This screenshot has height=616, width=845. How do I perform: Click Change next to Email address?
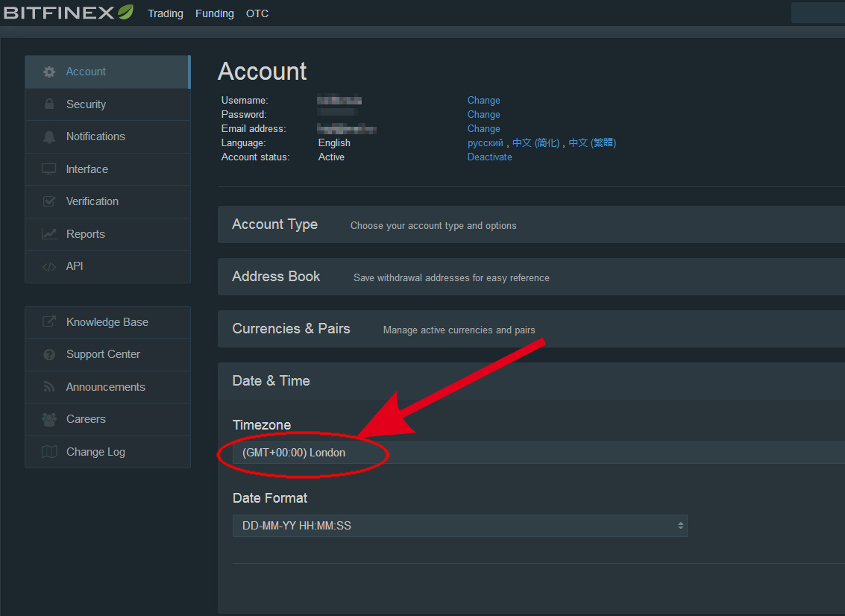click(483, 129)
